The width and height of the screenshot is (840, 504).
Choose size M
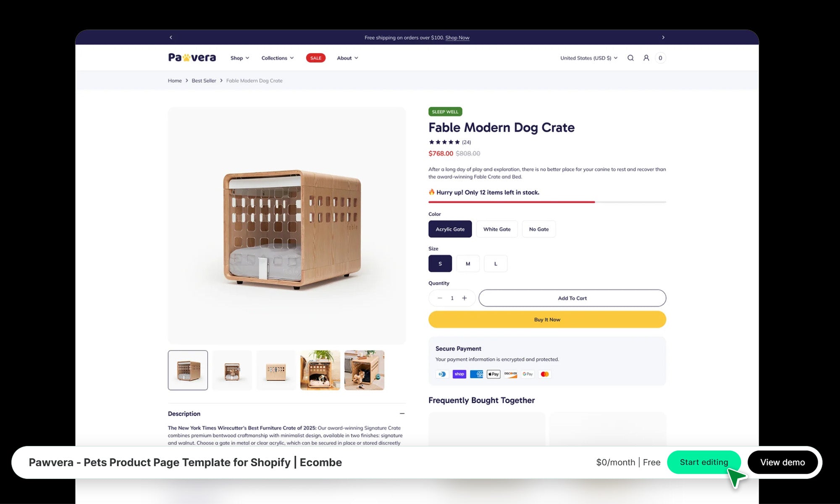tap(468, 264)
